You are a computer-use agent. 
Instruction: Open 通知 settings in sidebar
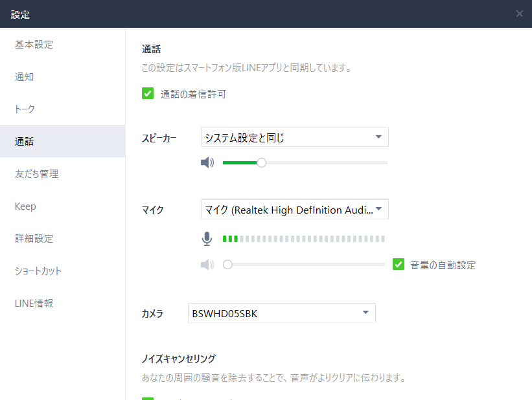[63, 77]
